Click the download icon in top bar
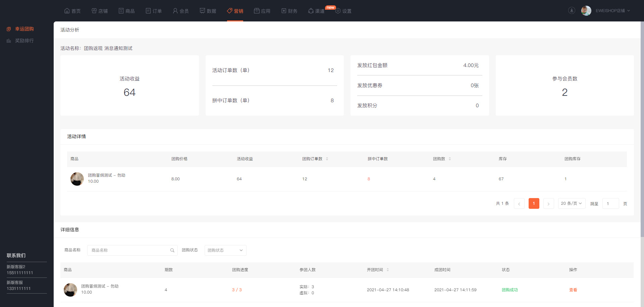Image resolution: width=644 pixels, height=307 pixels. [572, 11]
